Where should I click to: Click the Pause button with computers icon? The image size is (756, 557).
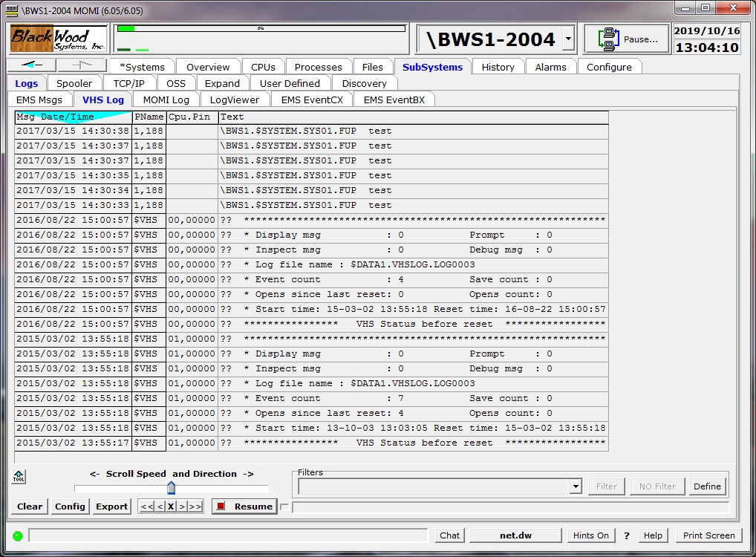click(x=627, y=39)
